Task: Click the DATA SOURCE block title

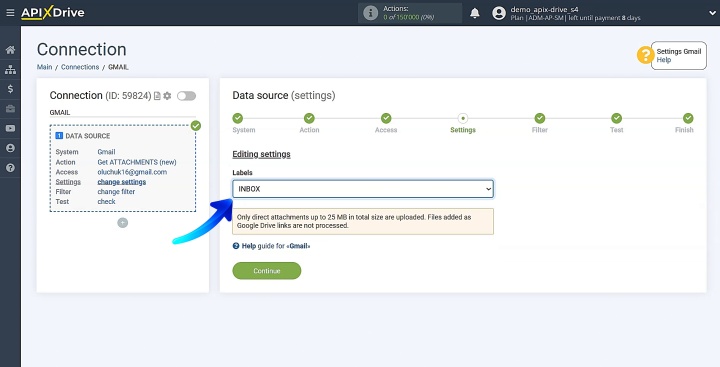Action: [x=88, y=136]
